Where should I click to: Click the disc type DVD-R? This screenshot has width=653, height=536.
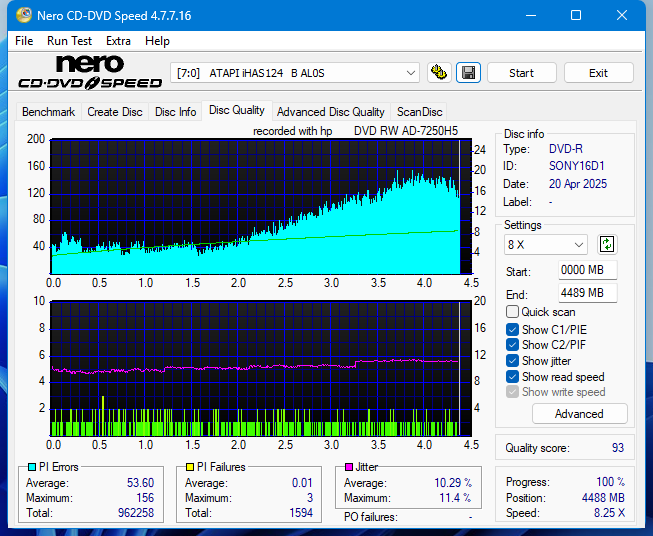coord(566,149)
